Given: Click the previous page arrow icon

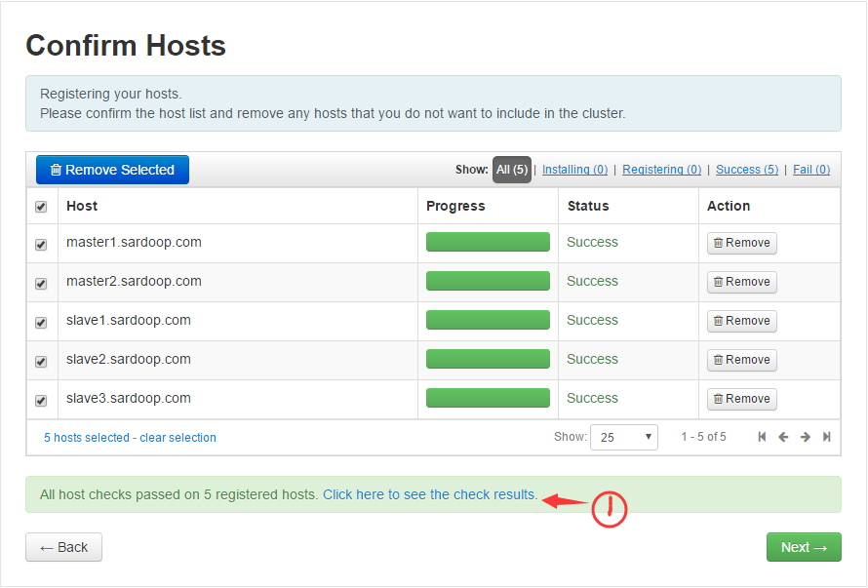Looking at the screenshot, I should 783,437.
